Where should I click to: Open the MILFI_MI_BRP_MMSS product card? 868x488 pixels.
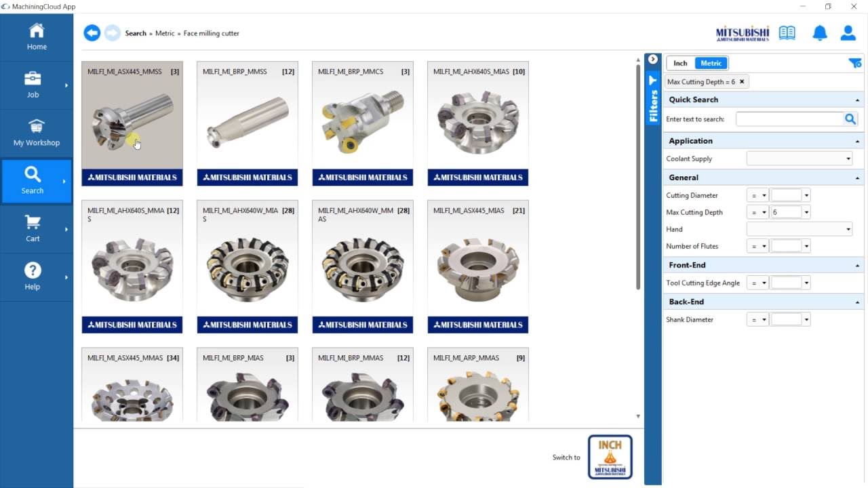pyautogui.click(x=248, y=123)
